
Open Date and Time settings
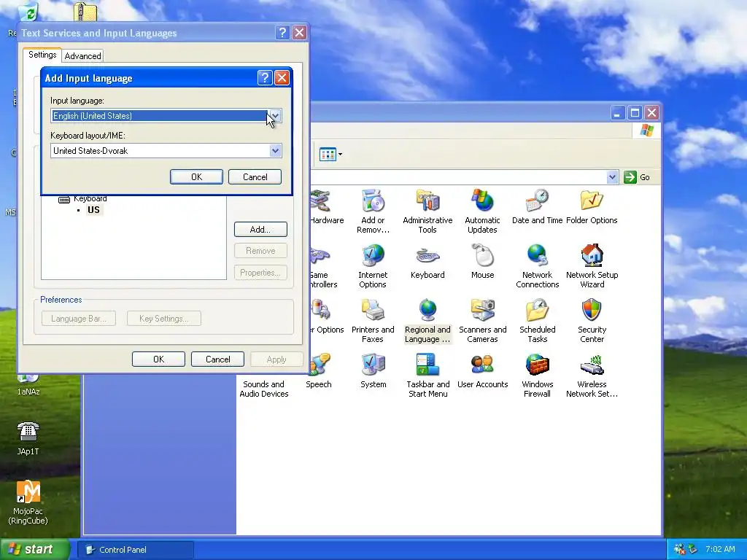(x=537, y=206)
